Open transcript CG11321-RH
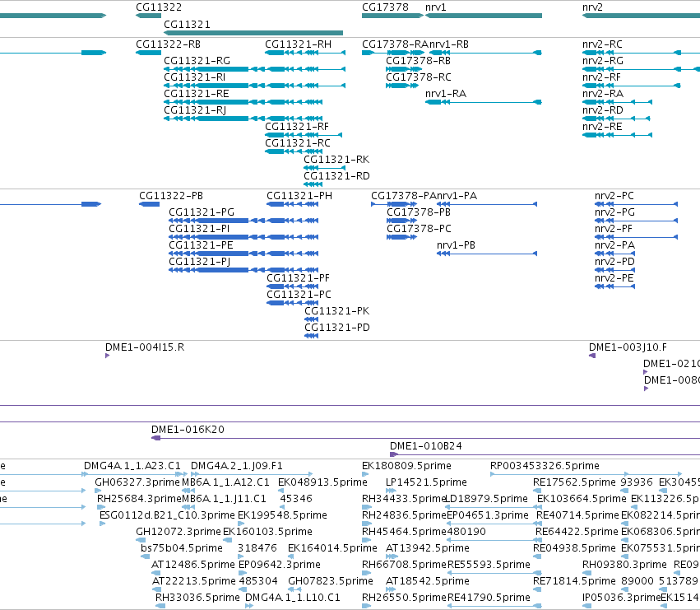Viewport: 700px width, 610px height. pyautogui.click(x=305, y=53)
